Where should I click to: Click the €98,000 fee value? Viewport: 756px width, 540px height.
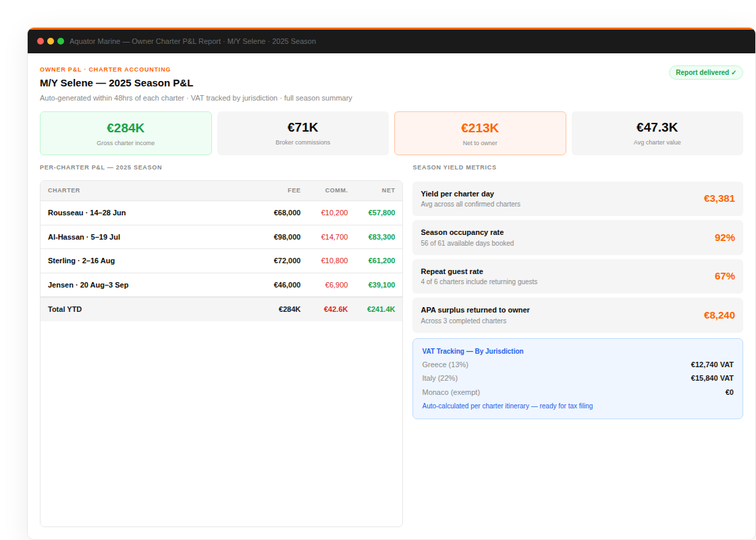[288, 237]
